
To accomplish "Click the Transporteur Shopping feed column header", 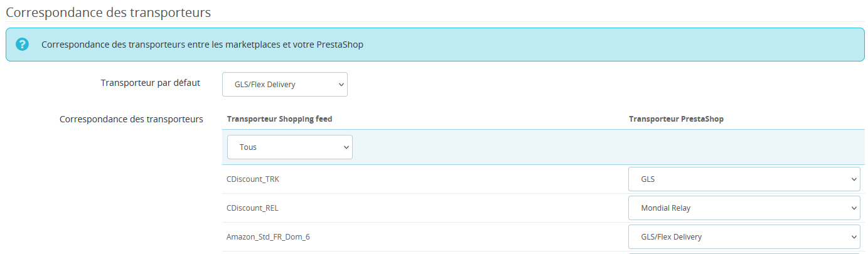I will [x=279, y=119].
